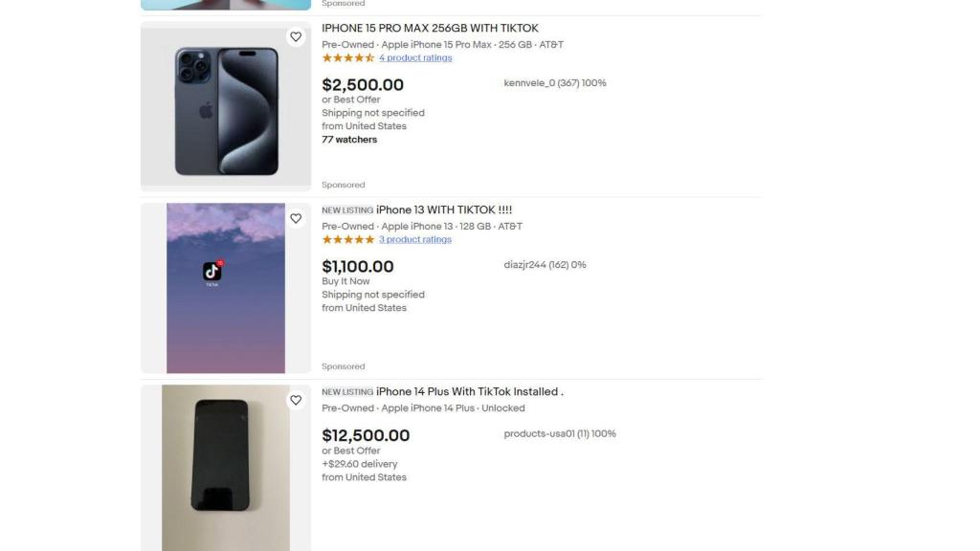Click the TikTok logo on iPhone 13 image

pyautogui.click(x=211, y=271)
